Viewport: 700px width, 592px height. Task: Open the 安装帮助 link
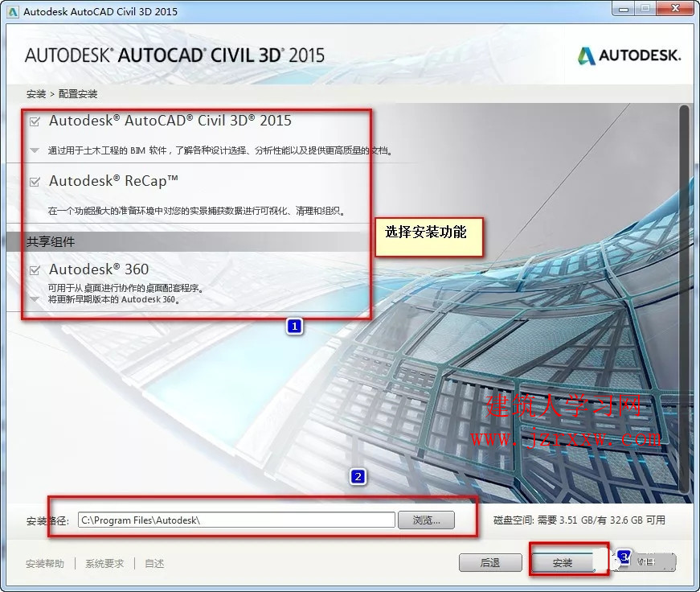pos(45,563)
